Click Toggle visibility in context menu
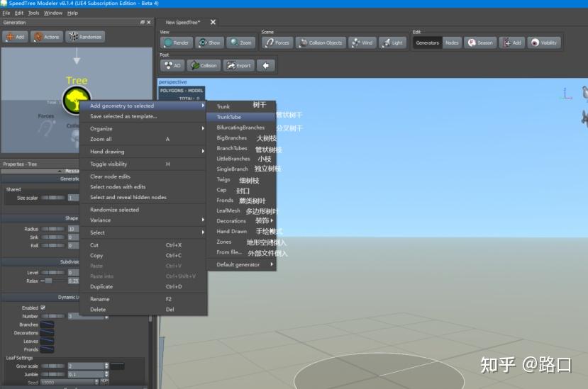This screenshot has width=588, height=389. click(x=143, y=164)
